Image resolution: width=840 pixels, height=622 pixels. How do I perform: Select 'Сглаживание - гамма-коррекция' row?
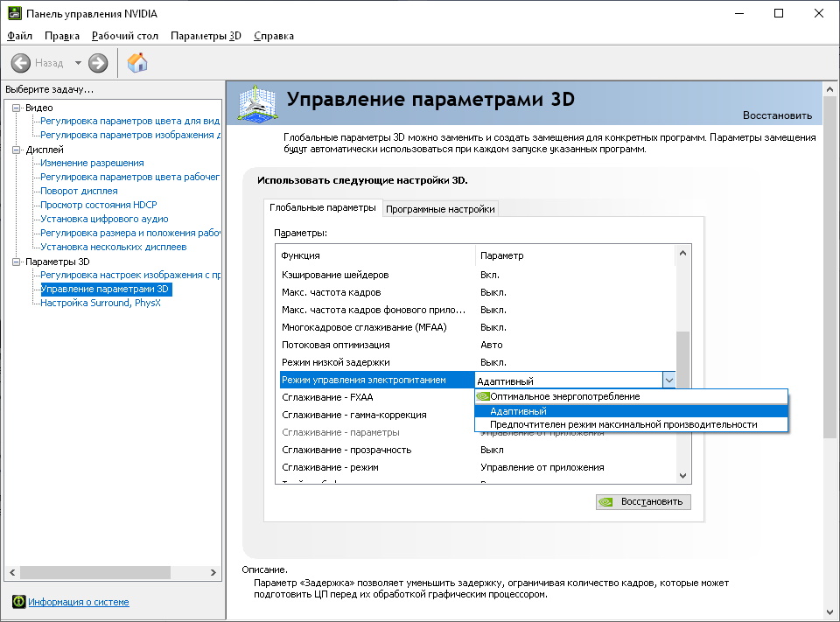coord(377,416)
